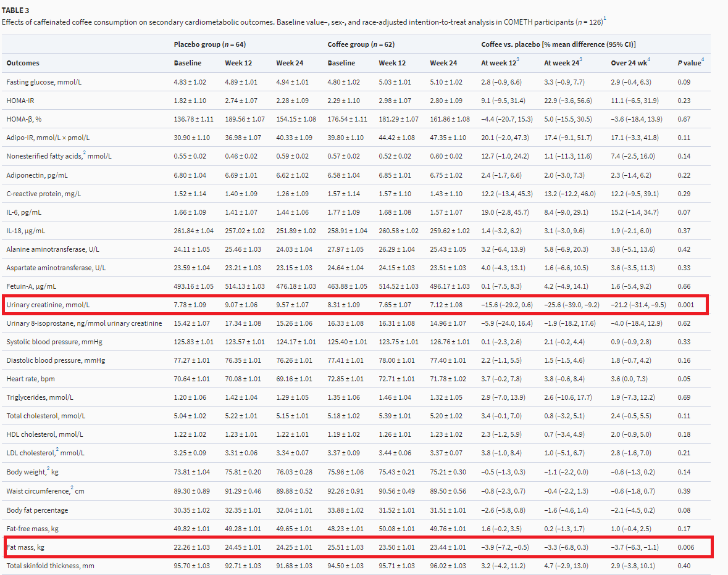Screen dimensions: 728x575
Task: Select "−3.7 (−6.3, −1.1)" in the Fat mass row
Action: pyautogui.click(x=635, y=548)
